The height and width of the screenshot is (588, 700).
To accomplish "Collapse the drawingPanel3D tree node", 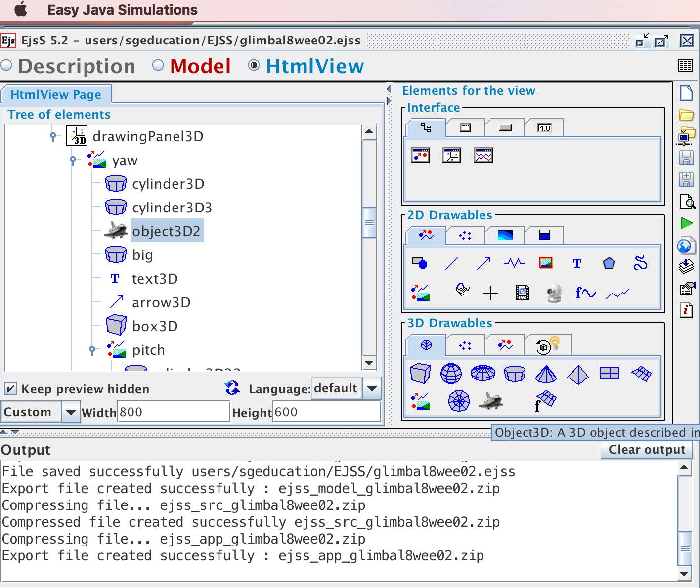I will [x=53, y=136].
